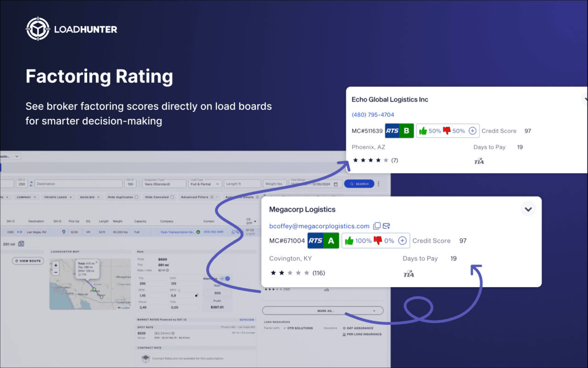Click TIA logo on Echo Global Logistics card
Viewport: 588px width, 368px height.
[x=479, y=161]
